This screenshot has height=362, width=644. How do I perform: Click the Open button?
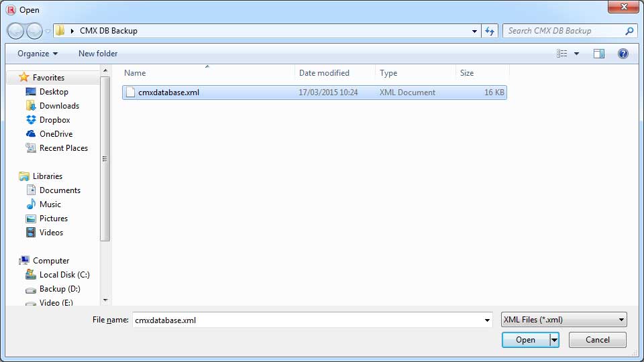(525, 340)
